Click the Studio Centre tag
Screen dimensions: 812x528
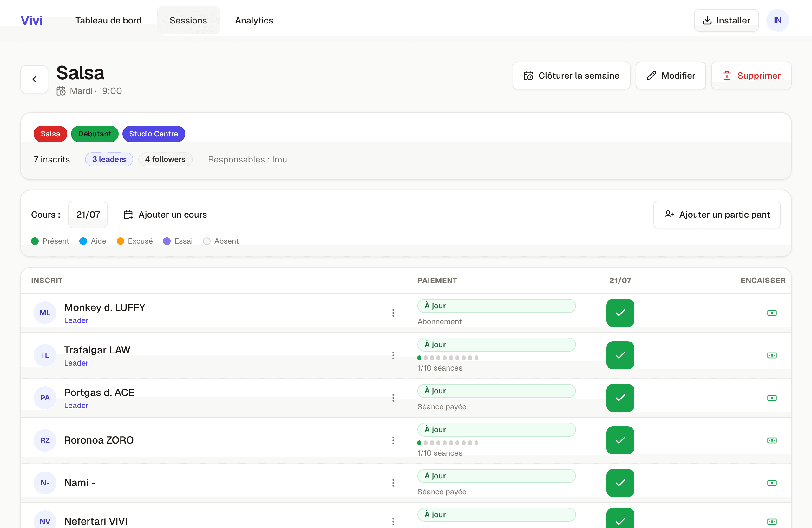click(x=154, y=134)
